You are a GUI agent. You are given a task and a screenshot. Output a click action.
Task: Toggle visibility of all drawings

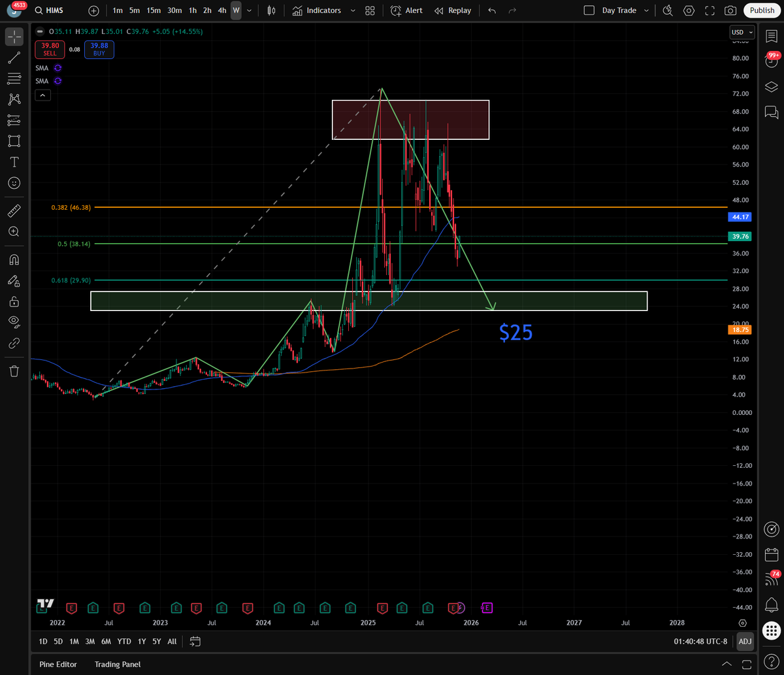tap(14, 321)
